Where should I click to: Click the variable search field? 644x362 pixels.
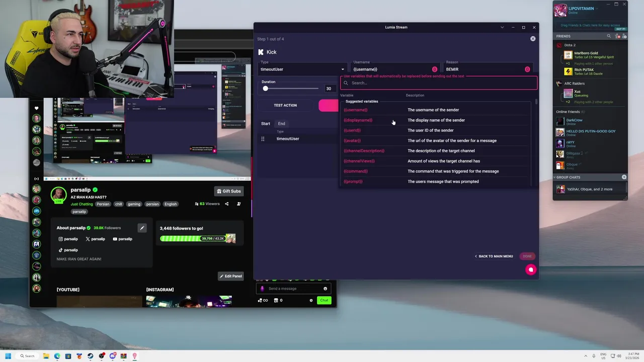[439, 83]
